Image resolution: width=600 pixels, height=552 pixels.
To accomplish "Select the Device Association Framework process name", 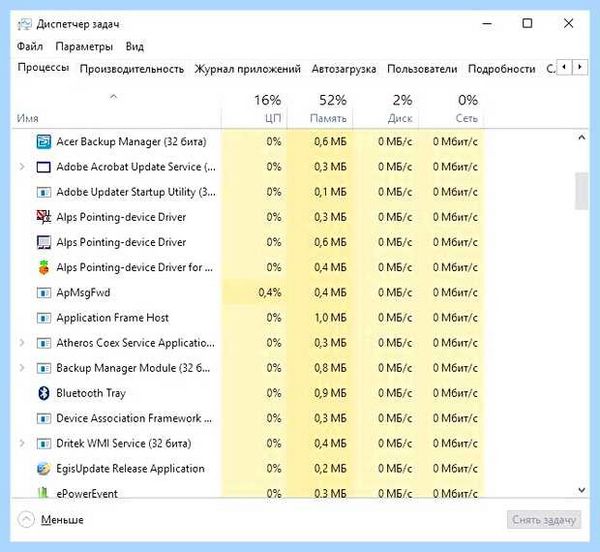I will point(134,418).
